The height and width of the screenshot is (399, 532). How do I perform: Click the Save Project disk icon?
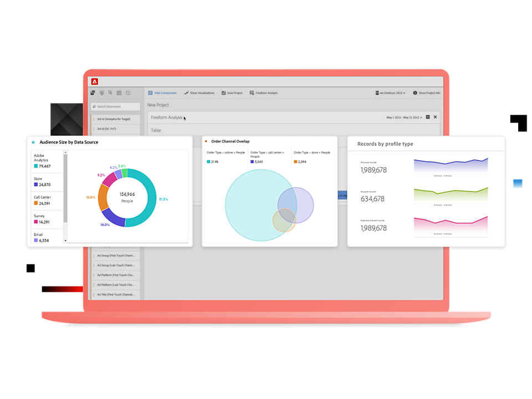[223, 93]
